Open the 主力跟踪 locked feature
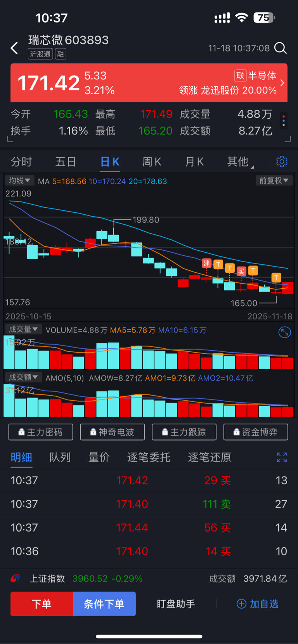This screenshot has width=298, height=644. [x=184, y=432]
